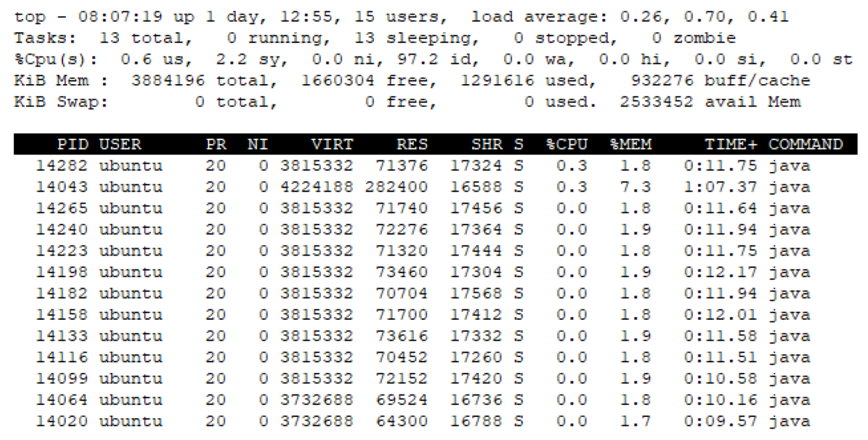Click the 'KiB Mem :' label

coord(61,81)
